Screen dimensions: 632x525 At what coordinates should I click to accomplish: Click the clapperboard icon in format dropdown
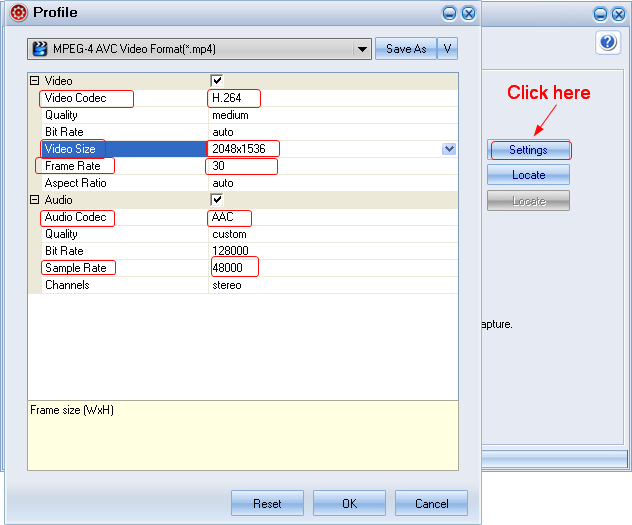(x=40, y=49)
